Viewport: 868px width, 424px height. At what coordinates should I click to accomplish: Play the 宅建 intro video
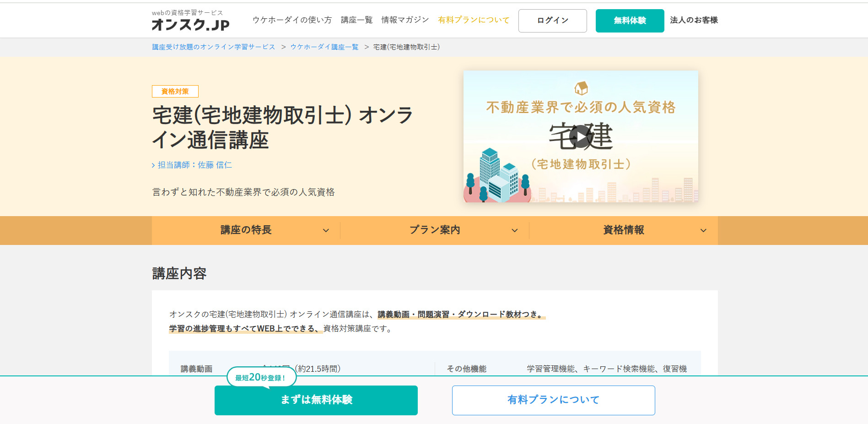tap(581, 136)
